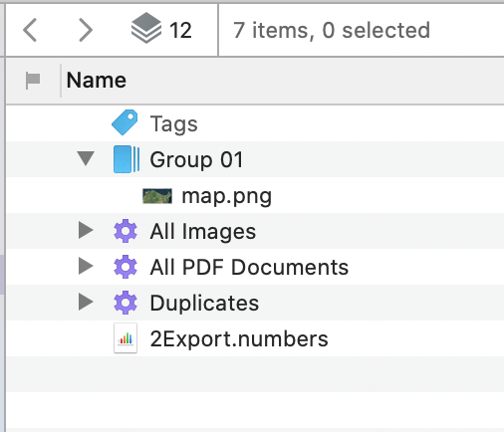
Task: Open the map.png thumbnail
Action: point(157,196)
